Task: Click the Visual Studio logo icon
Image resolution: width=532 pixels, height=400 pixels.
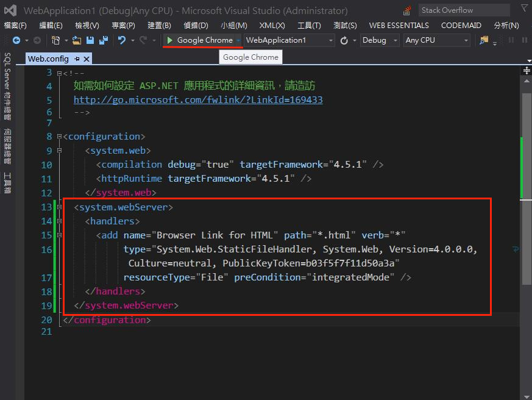Action: pyautogui.click(x=10, y=10)
